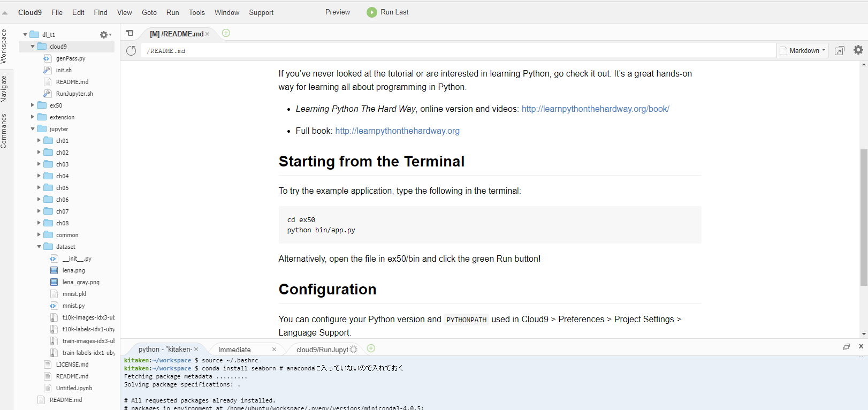The height and width of the screenshot is (410, 868).
Task: Select train-labels-idx1-ubyte file in tree
Action: (88, 353)
